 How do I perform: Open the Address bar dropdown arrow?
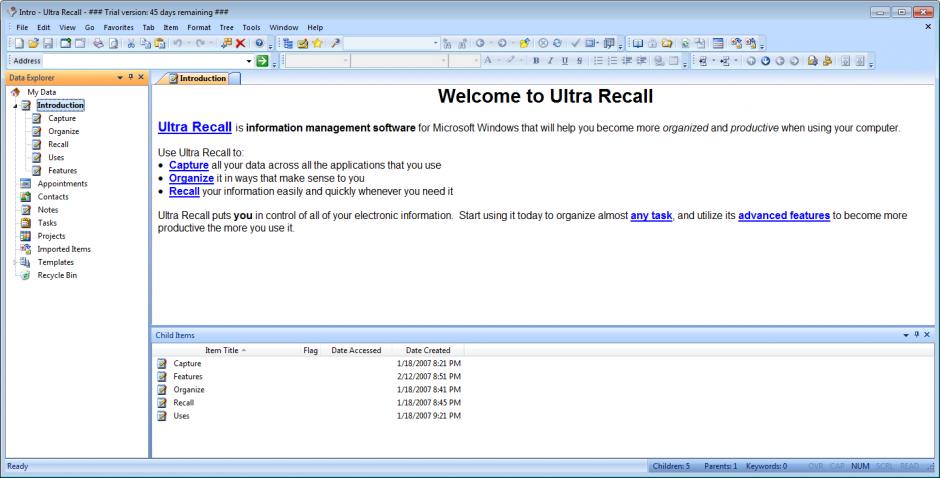(249, 61)
